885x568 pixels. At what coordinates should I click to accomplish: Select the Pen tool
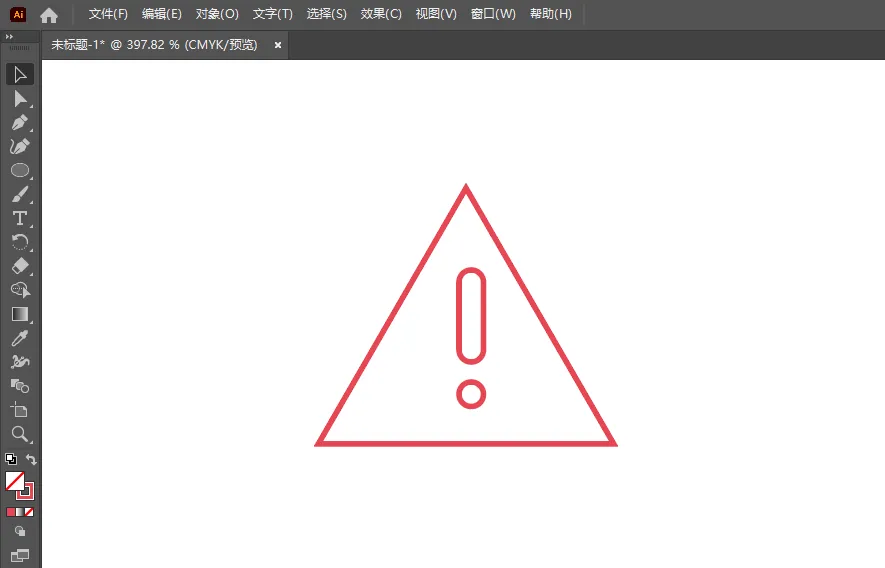(x=20, y=123)
